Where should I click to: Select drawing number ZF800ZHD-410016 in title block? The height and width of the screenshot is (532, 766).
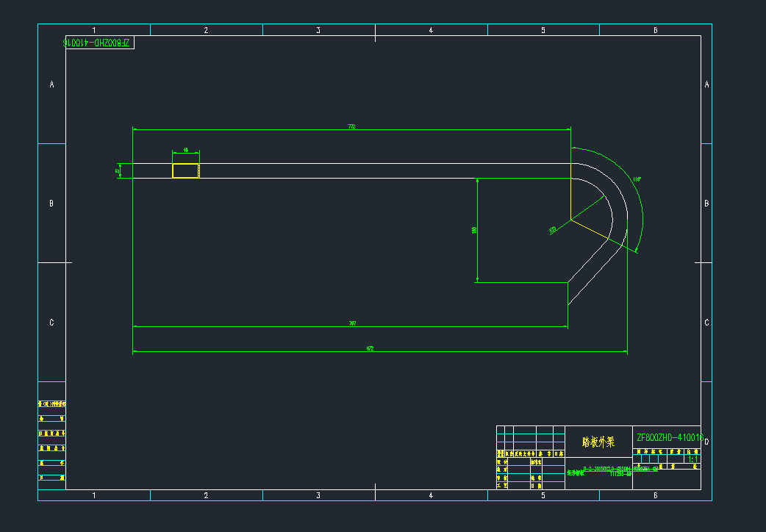(x=669, y=437)
